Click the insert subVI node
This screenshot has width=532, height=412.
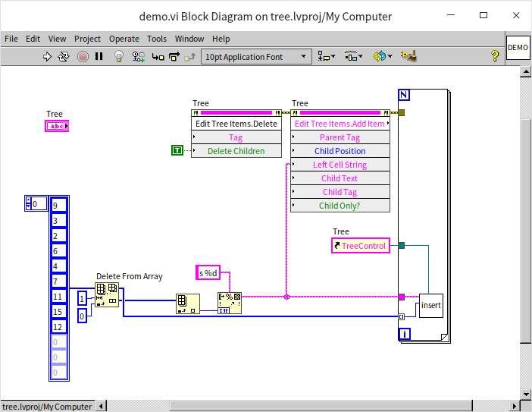pyautogui.click(x=431, y=305)
